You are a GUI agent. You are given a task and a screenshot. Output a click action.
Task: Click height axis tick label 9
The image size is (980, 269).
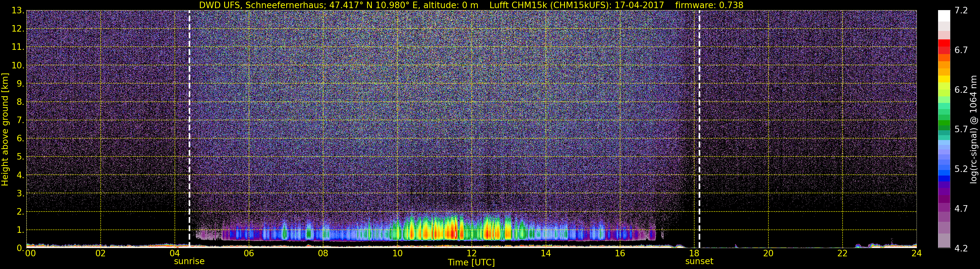coord(20,84)
